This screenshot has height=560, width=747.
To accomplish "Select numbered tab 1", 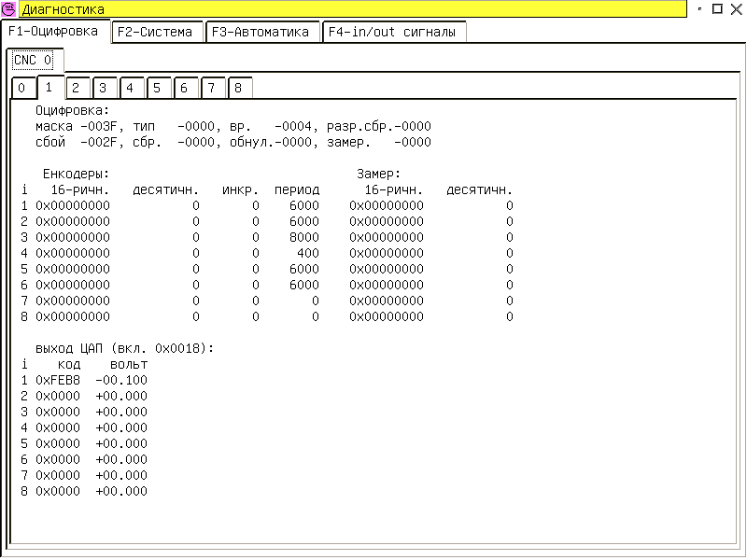I will [49, 88].
